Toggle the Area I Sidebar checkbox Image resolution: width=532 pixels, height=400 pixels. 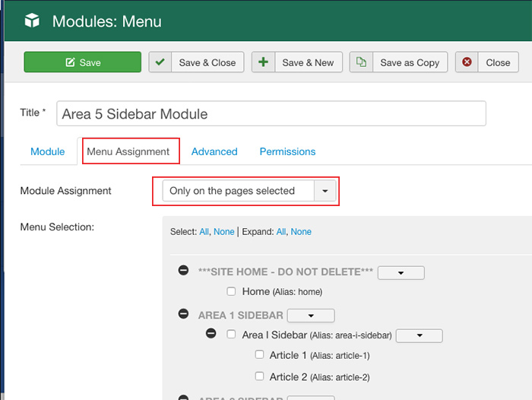[232, 335]
